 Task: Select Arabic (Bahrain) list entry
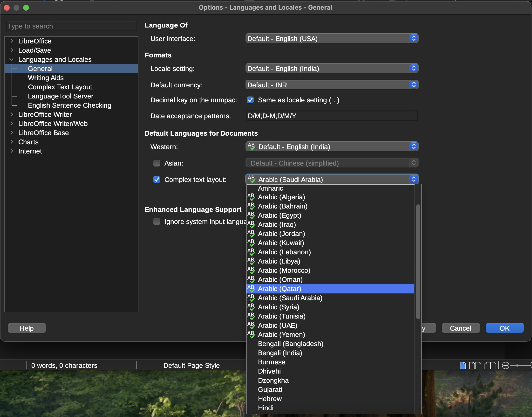point(330,206)
